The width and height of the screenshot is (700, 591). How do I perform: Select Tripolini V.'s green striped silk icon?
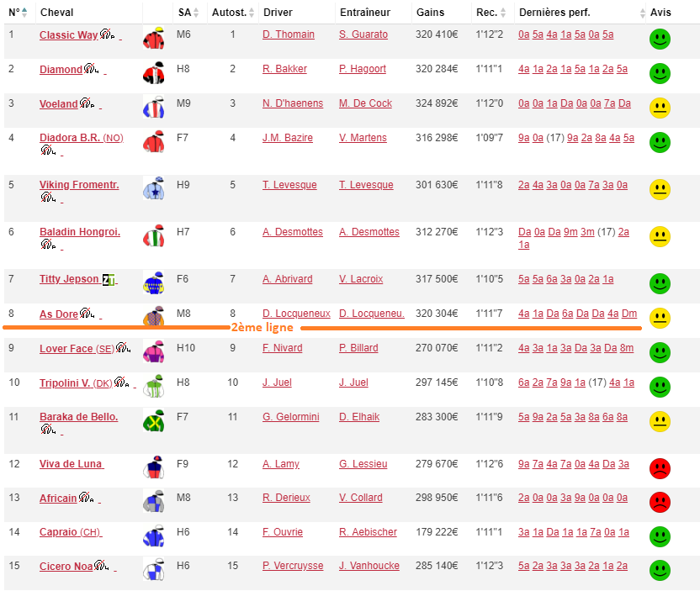[x=153, y=386]
